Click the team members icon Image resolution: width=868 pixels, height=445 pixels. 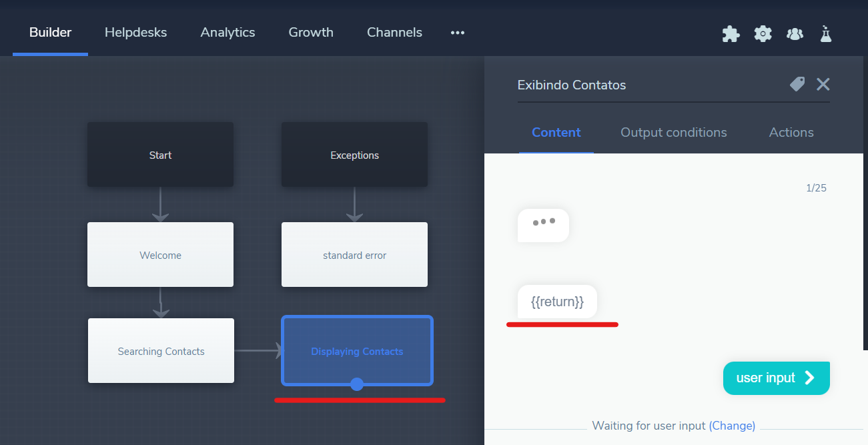tap(795, 33)
